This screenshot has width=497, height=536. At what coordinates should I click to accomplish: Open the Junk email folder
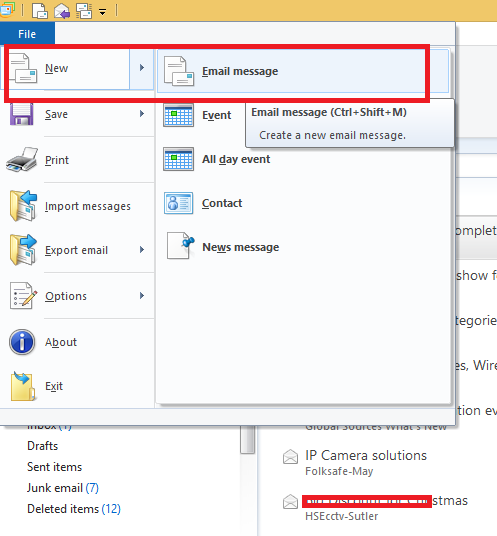63,488
